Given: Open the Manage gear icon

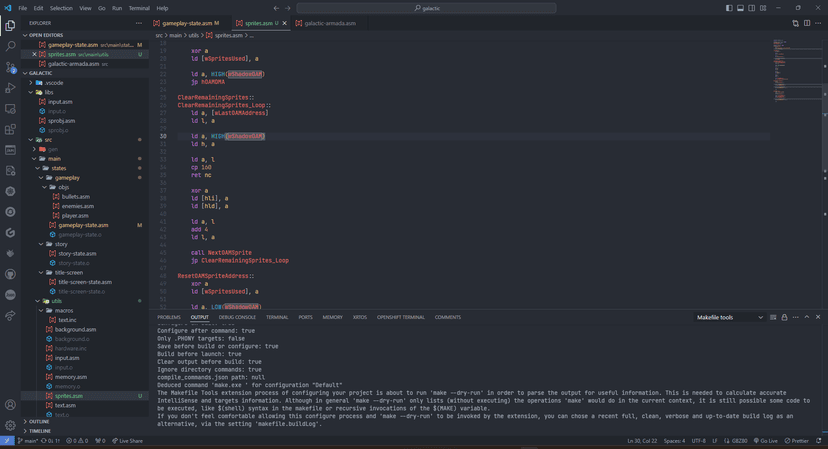Looking at the screenshot, I should [x=11, y=425].
